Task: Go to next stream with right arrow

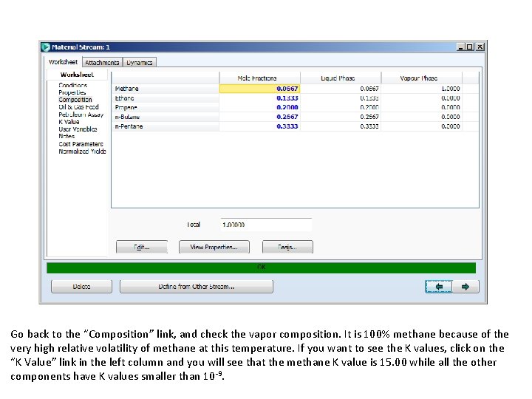Action: [x=465, y=287]
